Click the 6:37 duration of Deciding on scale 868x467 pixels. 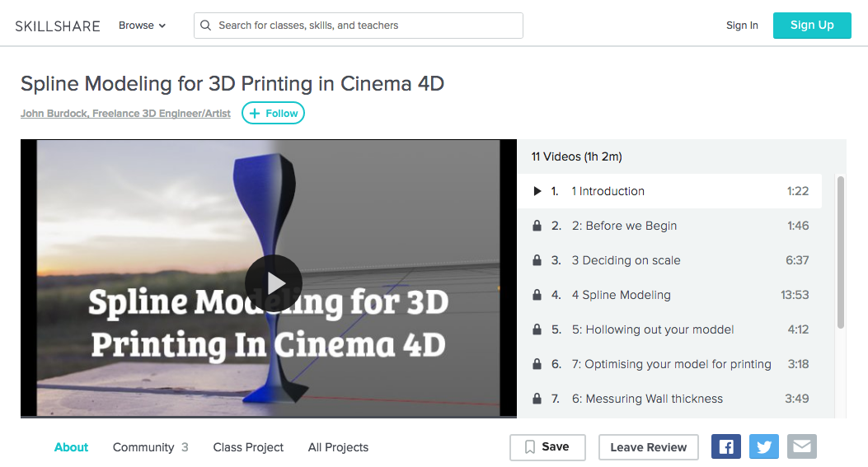pos(797,260)
